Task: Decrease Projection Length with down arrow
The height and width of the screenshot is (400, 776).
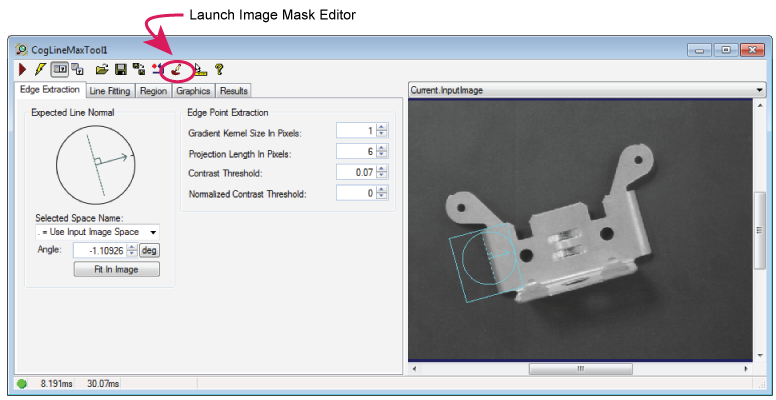Action: coord(381,155)
